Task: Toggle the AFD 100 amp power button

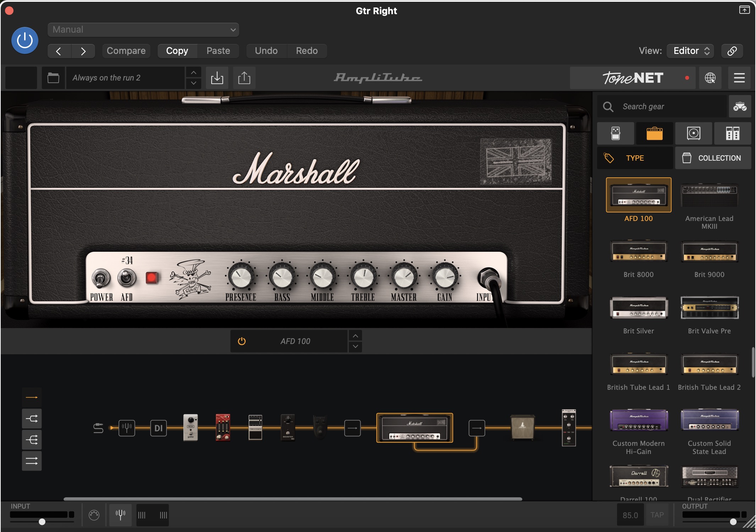Action: pos(242,341)
